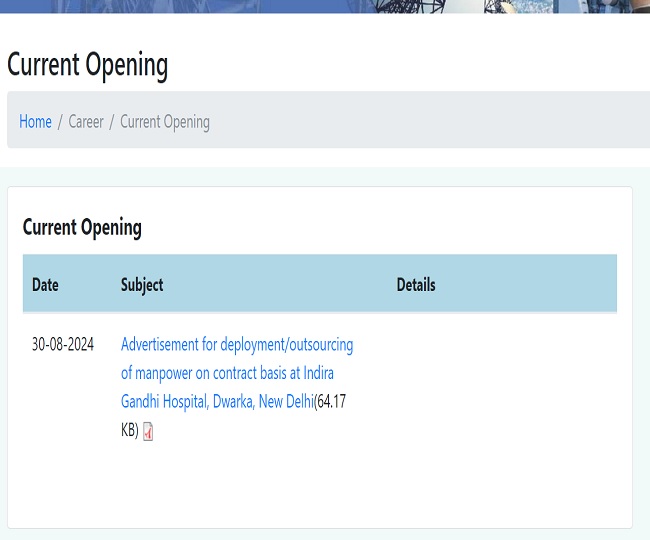The width and height of the screenshot is (650, 540).
Task: Click the Date column header
Action: click(x=45, y=285)
